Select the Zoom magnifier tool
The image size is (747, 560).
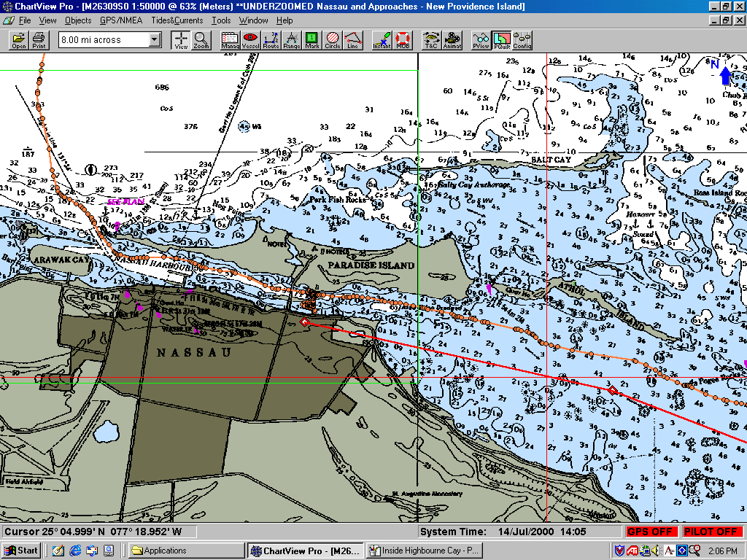[201, 40]
